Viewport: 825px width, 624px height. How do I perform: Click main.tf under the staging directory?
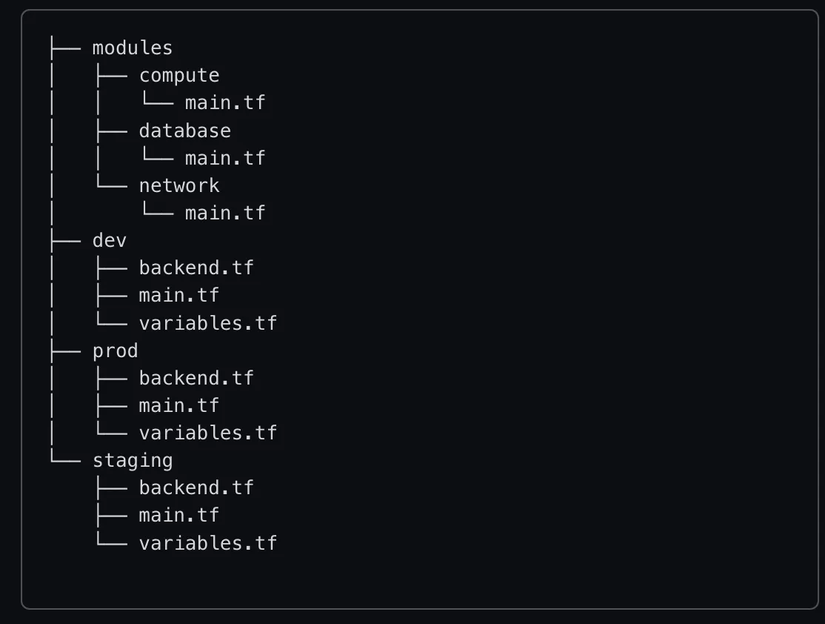179,515
